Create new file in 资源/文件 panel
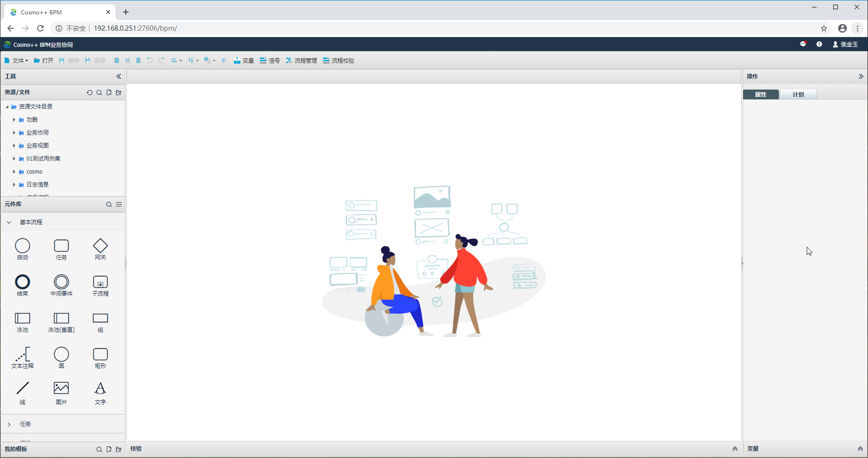The image size is (868, 458). 109,92
